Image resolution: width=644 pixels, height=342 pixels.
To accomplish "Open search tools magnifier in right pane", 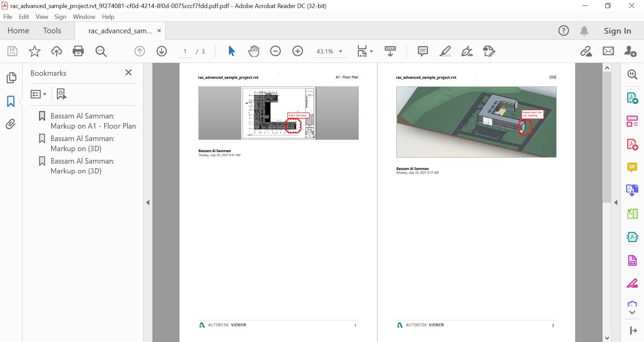I will coord(632,74).
